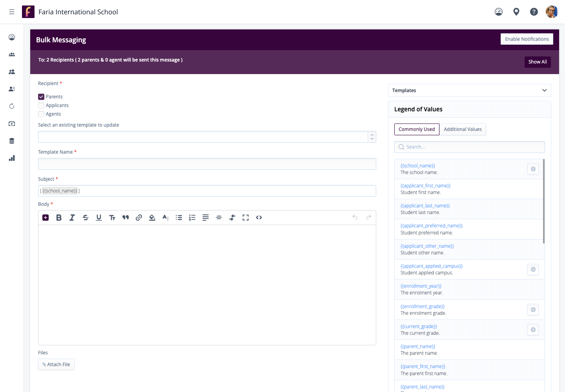
Task: Select the Commonly Used tab
Action: [x=416, y=129]
